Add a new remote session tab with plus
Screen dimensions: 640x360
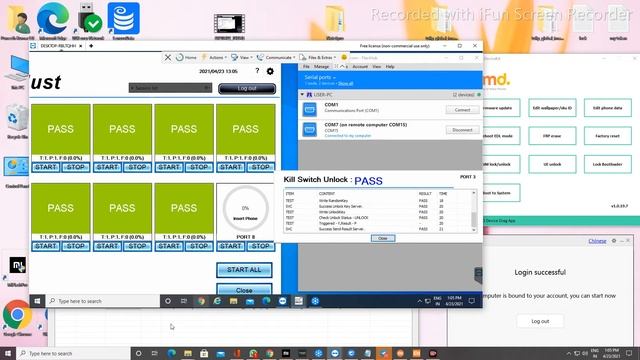click(x=91, y=46)
